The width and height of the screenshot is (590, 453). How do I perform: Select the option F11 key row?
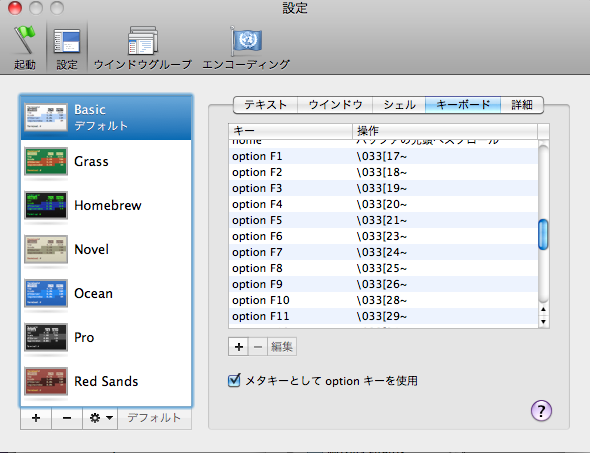pos(383,316)
